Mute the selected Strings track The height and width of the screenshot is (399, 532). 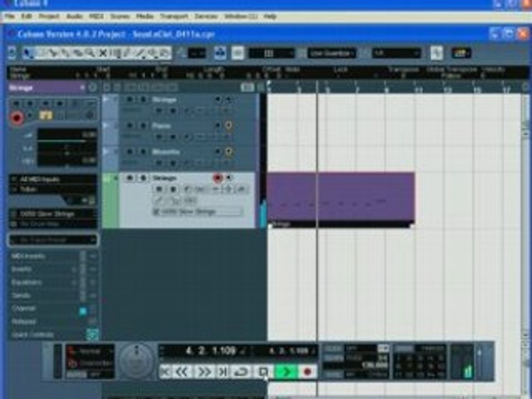click(x=129, y=178)
